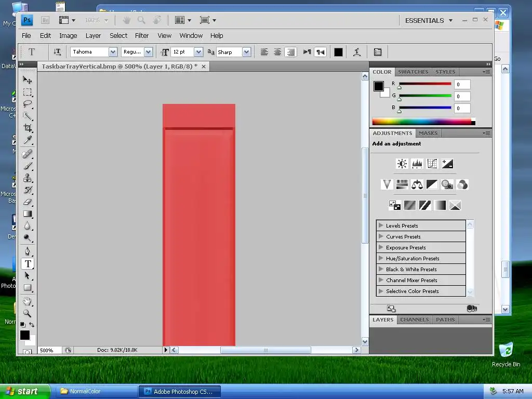Click the color spectrum ramp
Screen dimensions: 532x399
pyautogui.click(x=423, y=122)
